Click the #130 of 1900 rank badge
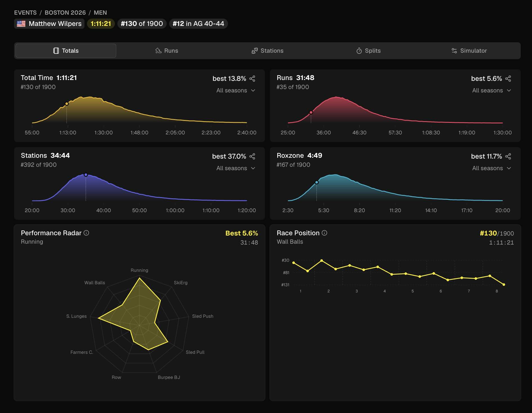The image size is (532, 413). coord(142,24)
